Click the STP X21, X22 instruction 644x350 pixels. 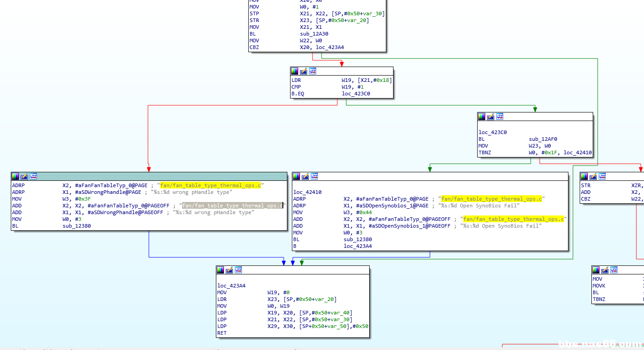click(317, 13)
